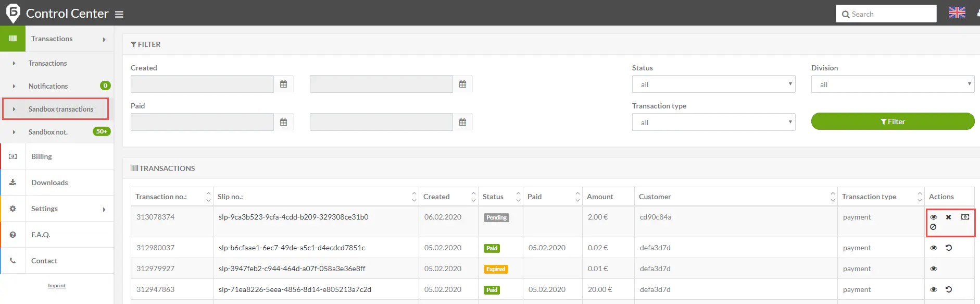Open the Division filter dropdown

point(893,84)
